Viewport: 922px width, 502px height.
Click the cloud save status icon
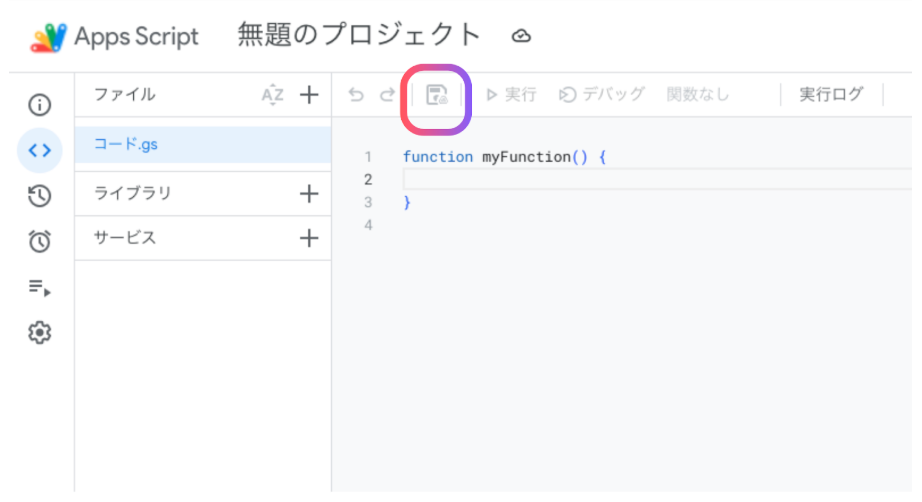pos(521,37)
